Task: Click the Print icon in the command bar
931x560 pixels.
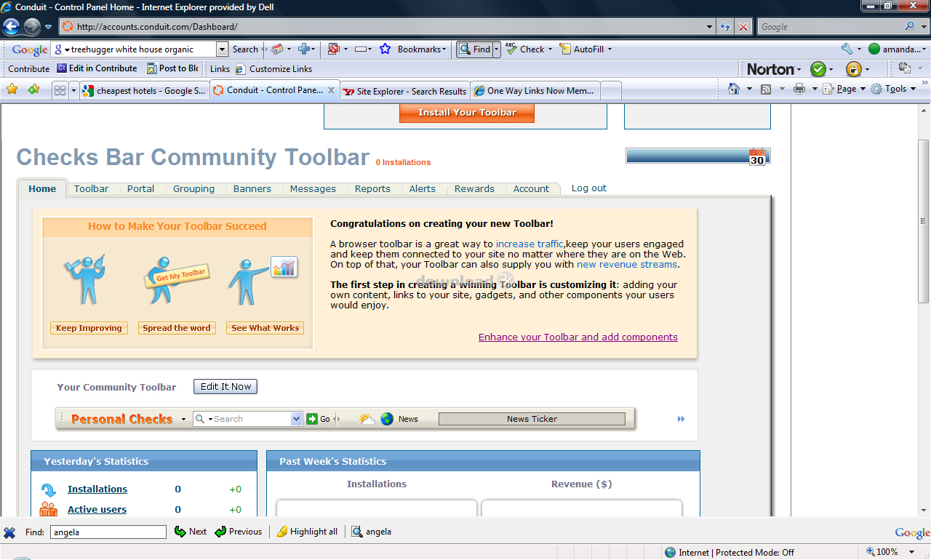Action: (x=799, y=89)
